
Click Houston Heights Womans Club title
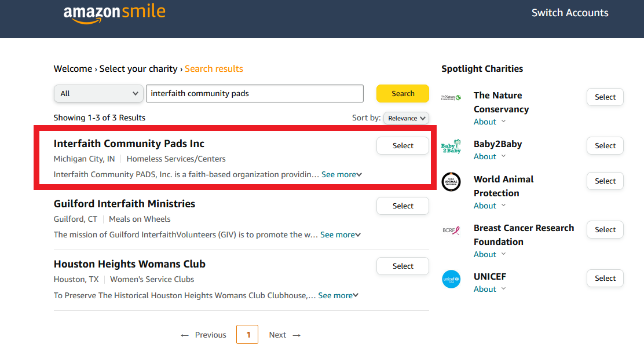129,264
